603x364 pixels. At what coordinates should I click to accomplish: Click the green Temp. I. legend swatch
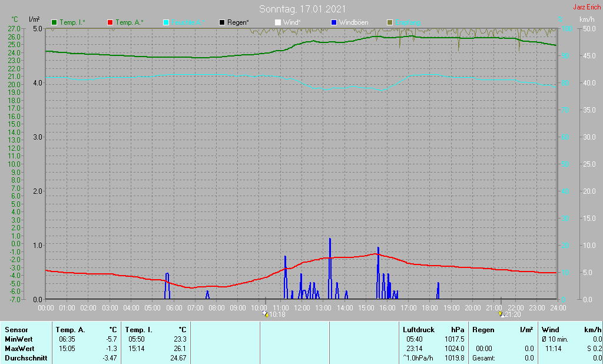tap(54, 23)
